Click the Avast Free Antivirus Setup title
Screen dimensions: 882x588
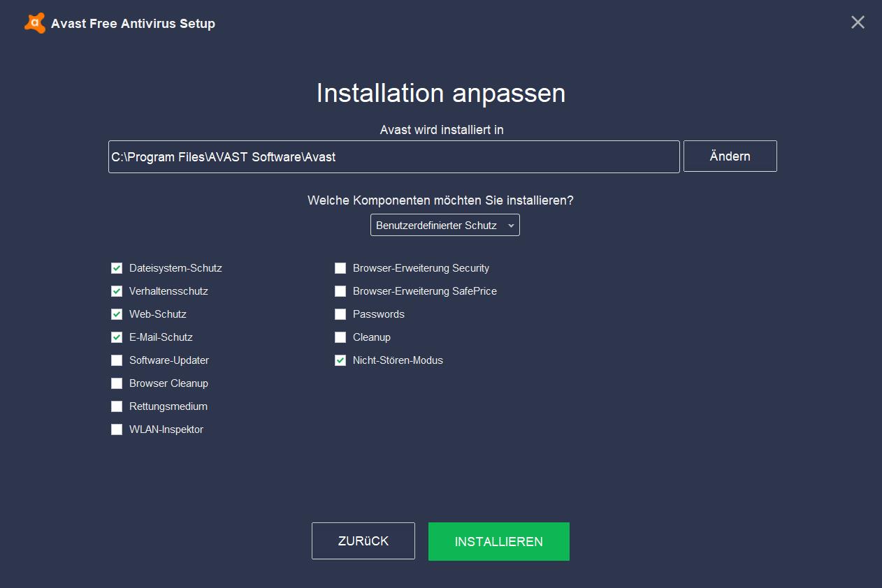tap(133, 24)
